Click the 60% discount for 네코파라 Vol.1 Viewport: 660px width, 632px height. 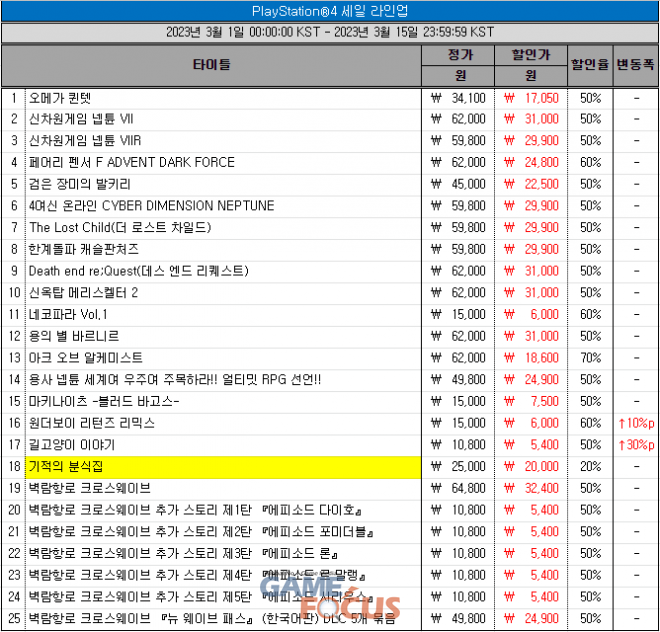591,315
